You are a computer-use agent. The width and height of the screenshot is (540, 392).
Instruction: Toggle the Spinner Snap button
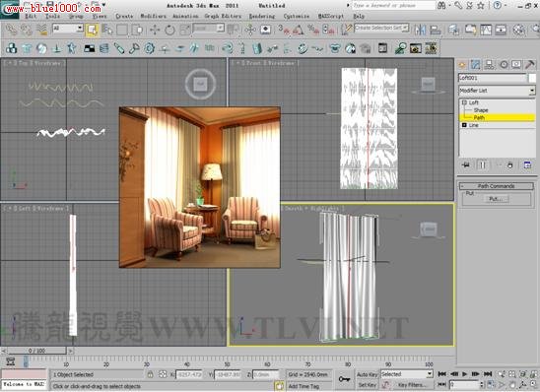(328, 30)
